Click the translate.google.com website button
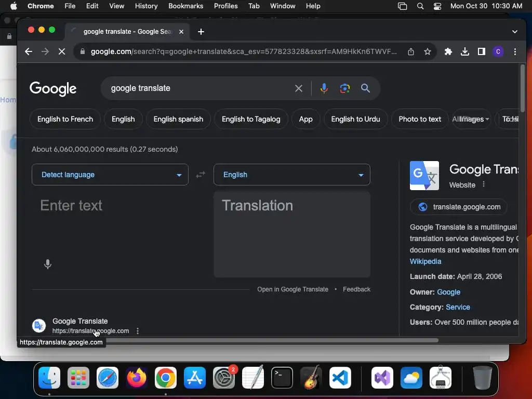This screenshot has height=399, width=532. point(458,207)
